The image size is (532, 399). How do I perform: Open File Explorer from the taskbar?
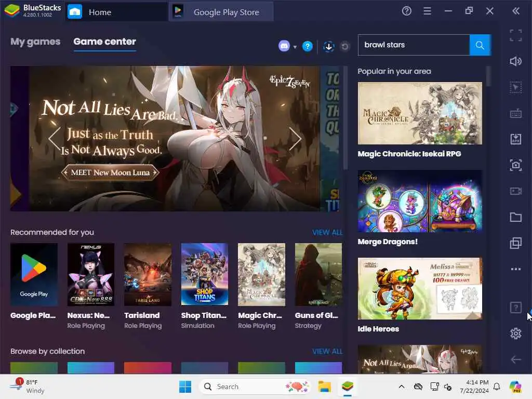[x=324, y=387]
